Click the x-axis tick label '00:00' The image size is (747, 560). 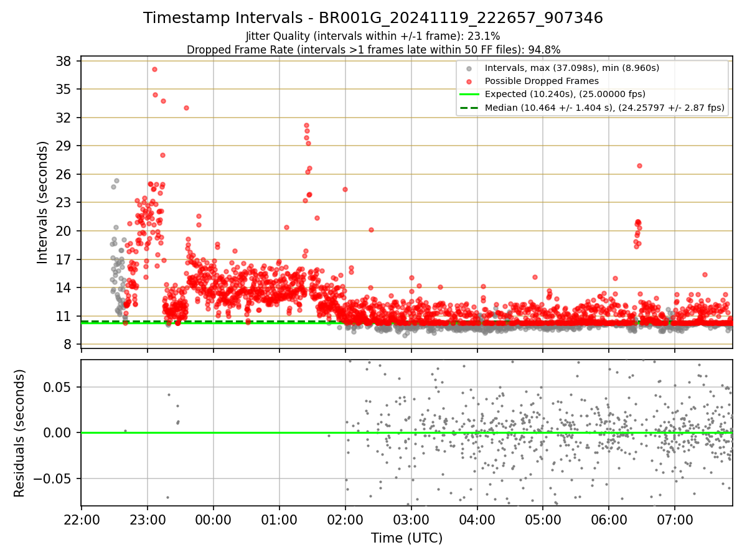(x=214, y=519)
